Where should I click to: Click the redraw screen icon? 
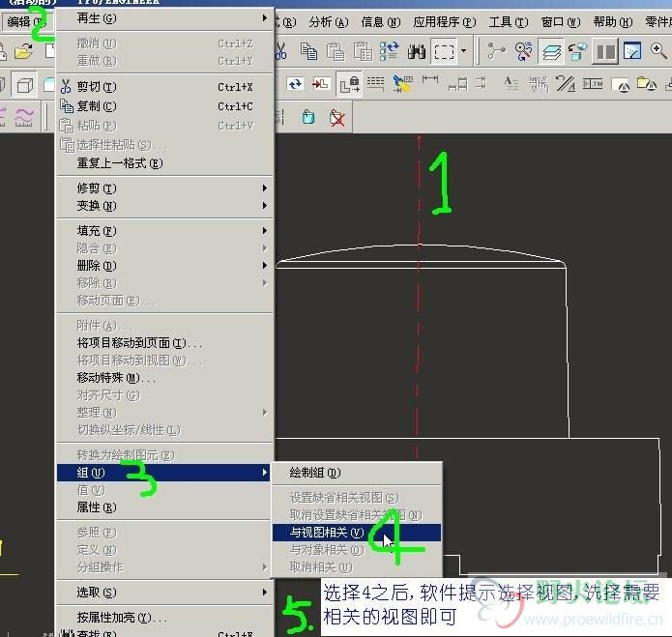[x=632, y=51]
